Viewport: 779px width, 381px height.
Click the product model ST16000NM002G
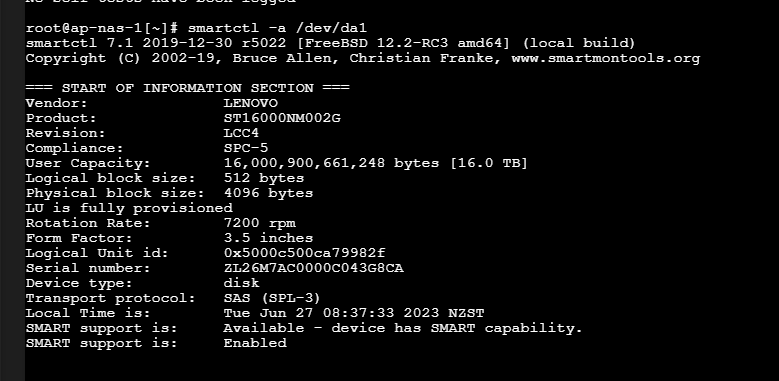(x=282, y=118)
